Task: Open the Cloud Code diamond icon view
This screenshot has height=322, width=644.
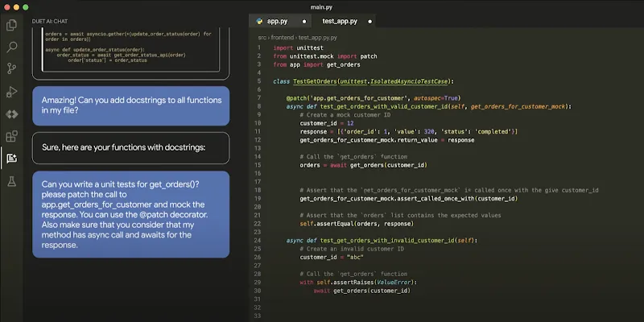Action: (11, 114)
